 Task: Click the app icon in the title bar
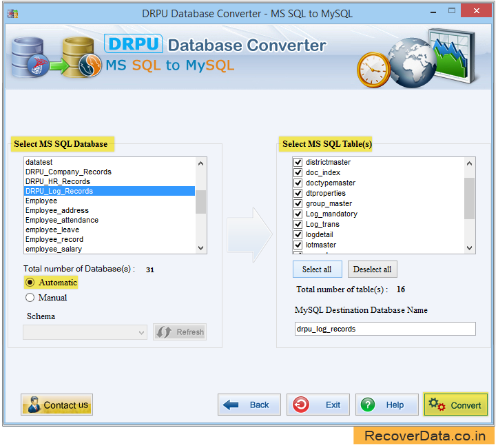click(12, 14)
